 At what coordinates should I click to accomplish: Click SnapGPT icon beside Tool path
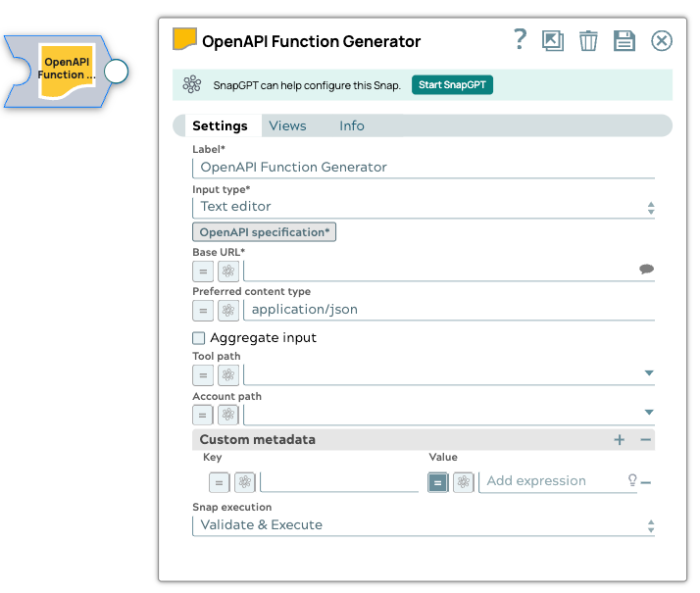click(228, 375)
